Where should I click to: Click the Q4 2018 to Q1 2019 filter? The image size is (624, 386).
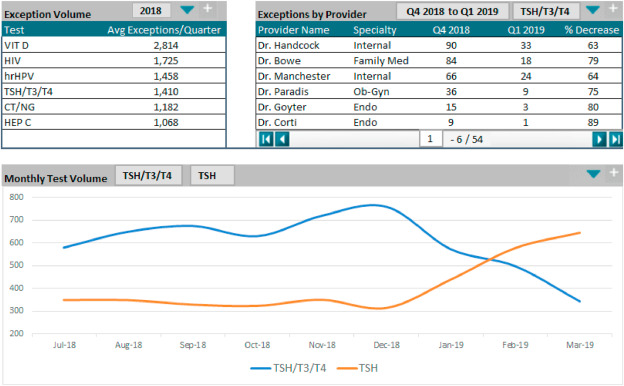coord(452,11)
